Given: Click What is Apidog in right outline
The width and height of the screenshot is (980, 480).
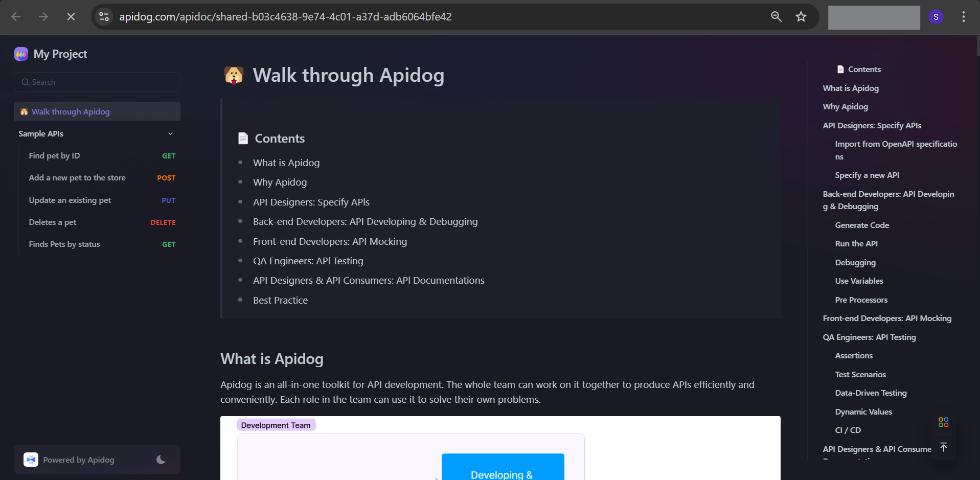Looking at the screenshot, I should point(851,88).
